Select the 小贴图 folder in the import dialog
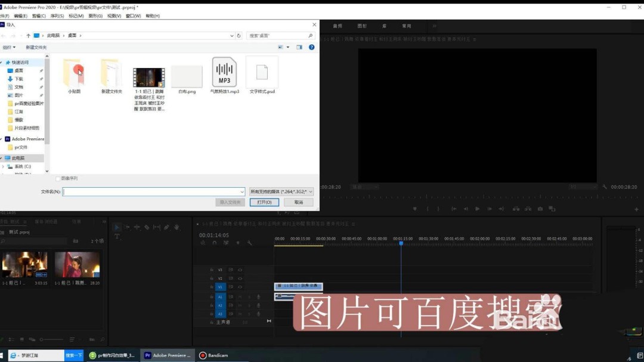 pyautogui.click(x=74, y=76)
